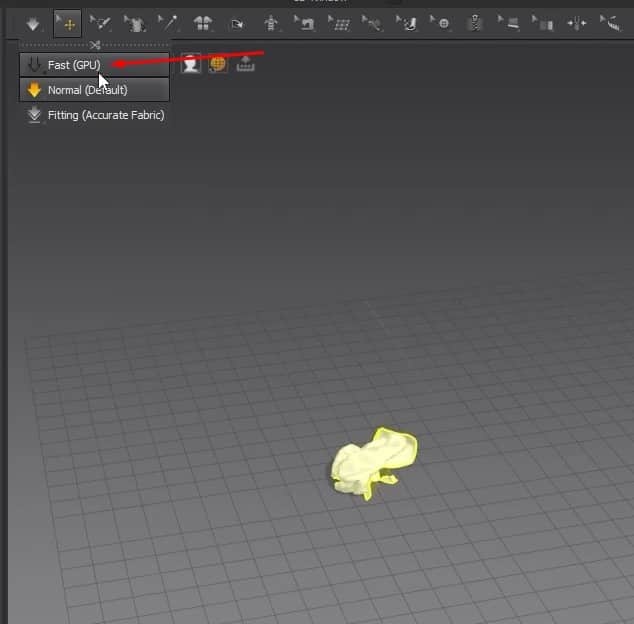
Task: Click the zipper tool icon
Action: click(475, 23)
